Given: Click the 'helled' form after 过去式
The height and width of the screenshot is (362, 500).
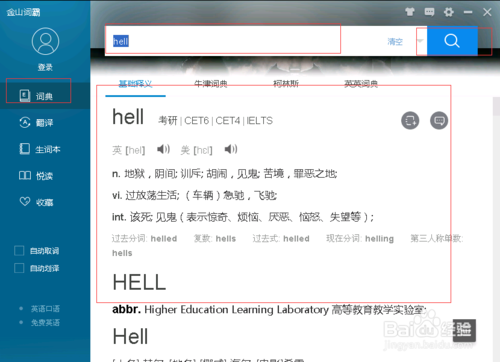Looking at the screenshot, I should click(x=296, y=239).
